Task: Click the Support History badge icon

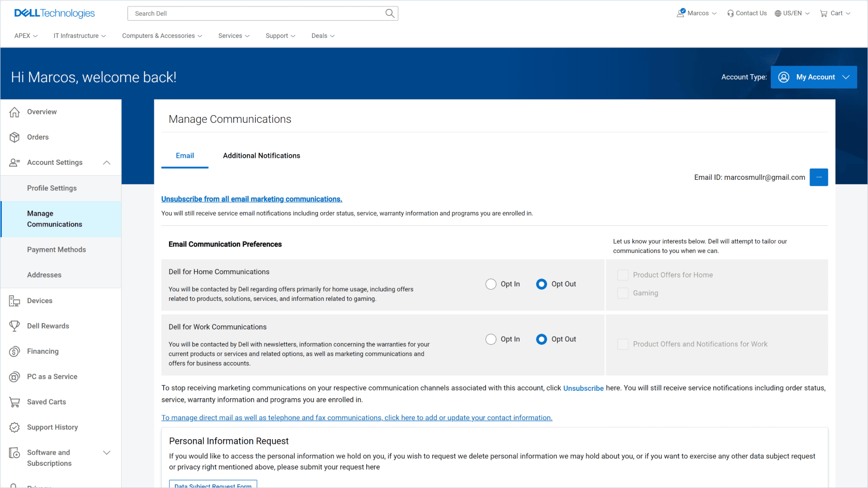Action: pos(14,427)
